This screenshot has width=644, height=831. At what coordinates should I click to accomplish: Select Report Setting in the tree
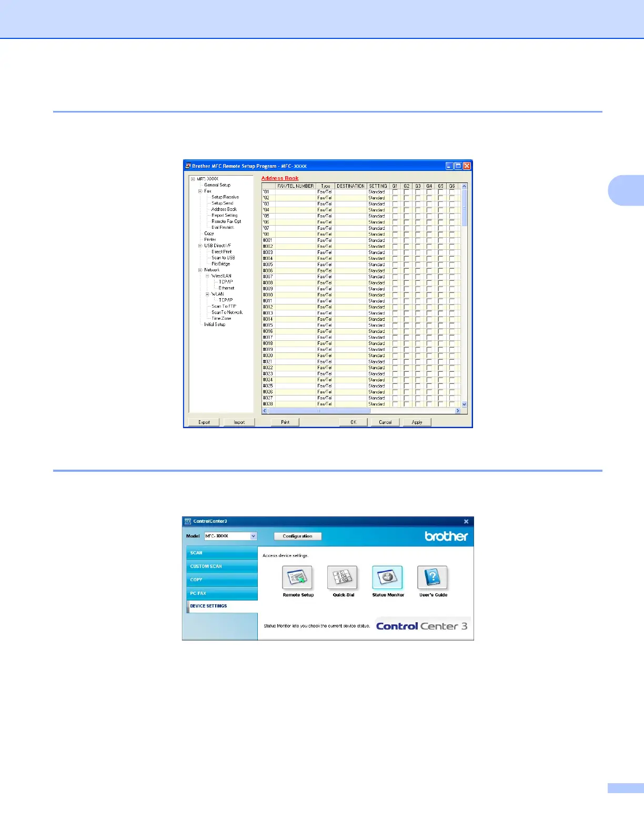click(225, 215)
